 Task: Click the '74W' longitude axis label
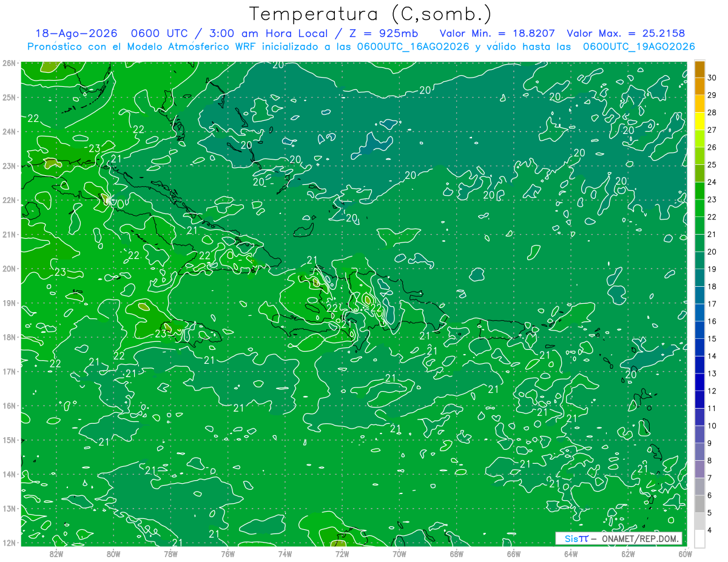(x=285, y=554)
